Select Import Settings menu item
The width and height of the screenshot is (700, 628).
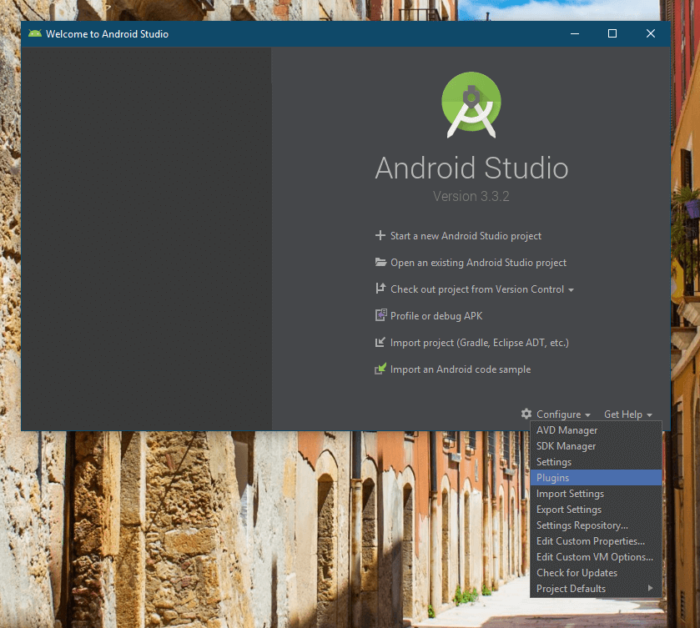click(x=596, y=494)
